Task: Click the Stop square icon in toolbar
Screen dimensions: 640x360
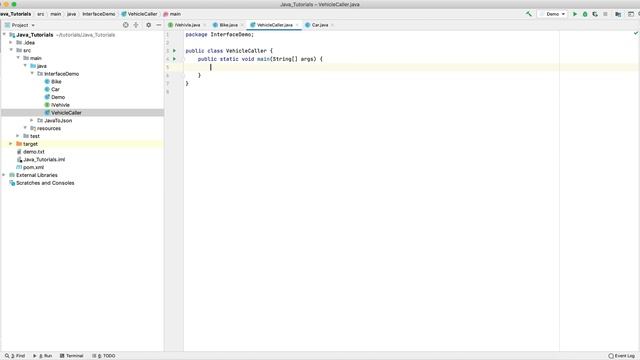Action: tap(605, 14)
